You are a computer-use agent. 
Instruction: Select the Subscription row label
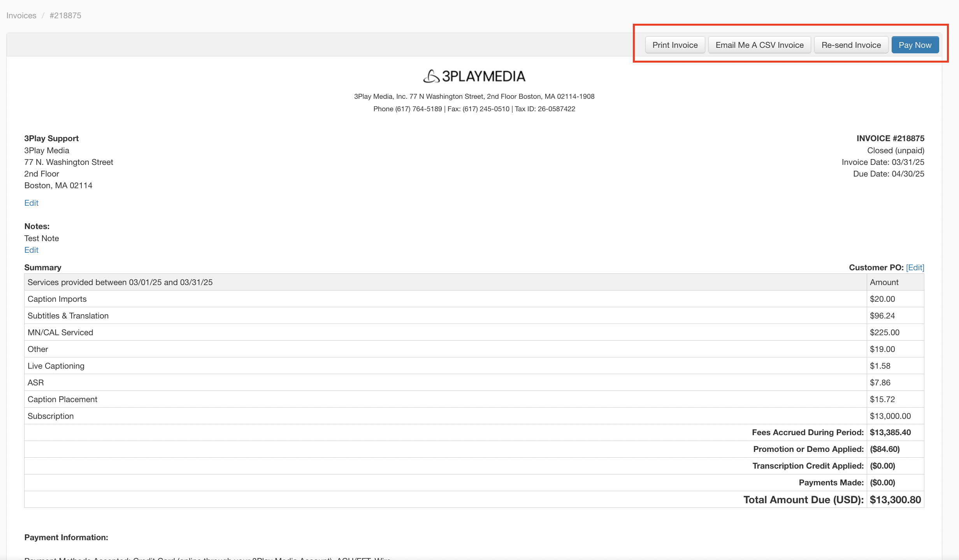tap(51, 416)
